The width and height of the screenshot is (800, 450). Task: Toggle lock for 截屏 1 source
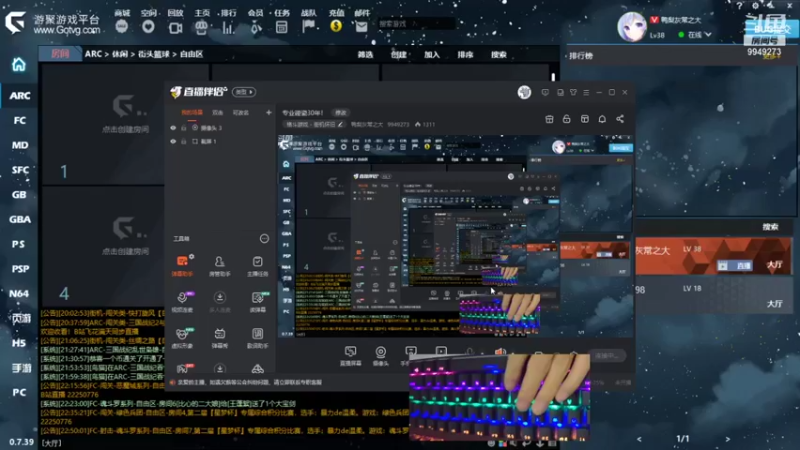coord(184,141)
